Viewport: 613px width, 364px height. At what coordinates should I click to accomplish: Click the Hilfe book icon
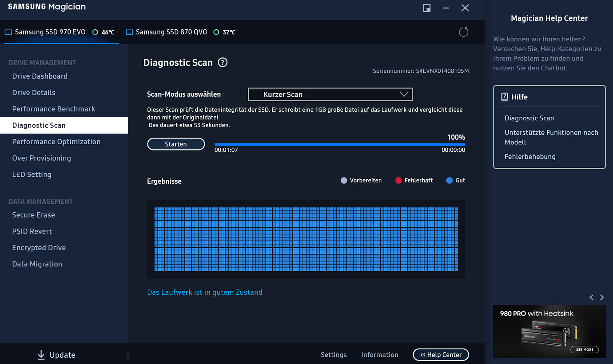coord(505,97)
